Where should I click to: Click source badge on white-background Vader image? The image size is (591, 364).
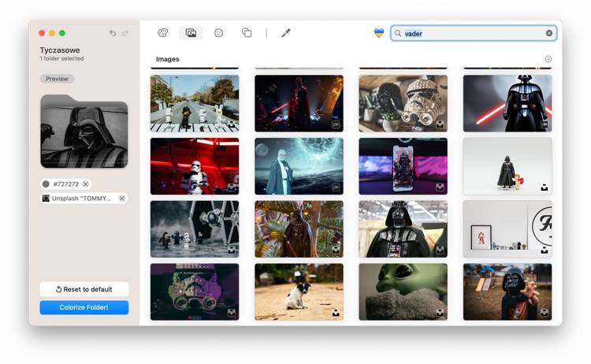(544, 188)
